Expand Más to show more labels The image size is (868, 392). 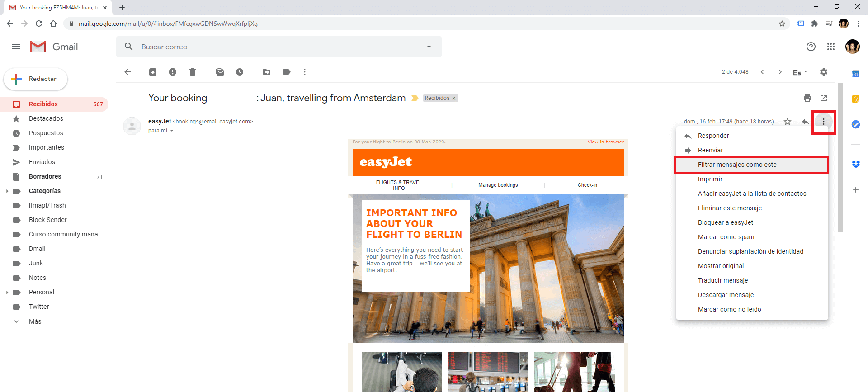click(x=35, y=321)
